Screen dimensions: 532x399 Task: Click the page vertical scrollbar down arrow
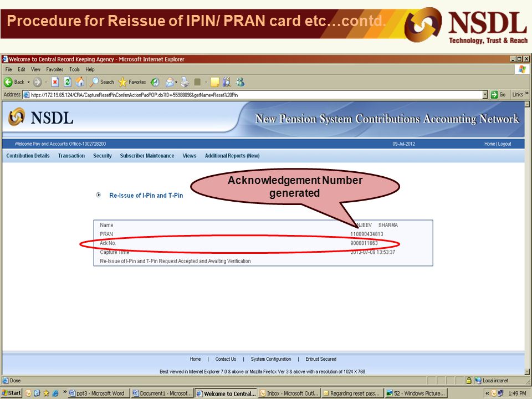(x=527, y=371)
